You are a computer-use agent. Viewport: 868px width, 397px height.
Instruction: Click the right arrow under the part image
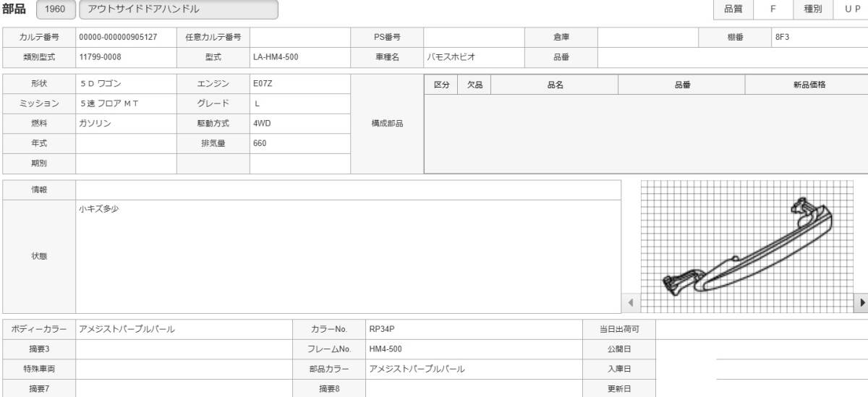point(862,302)
